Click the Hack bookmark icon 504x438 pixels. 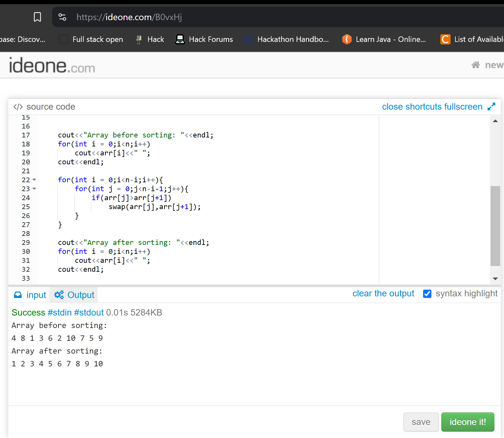point(138,39)
